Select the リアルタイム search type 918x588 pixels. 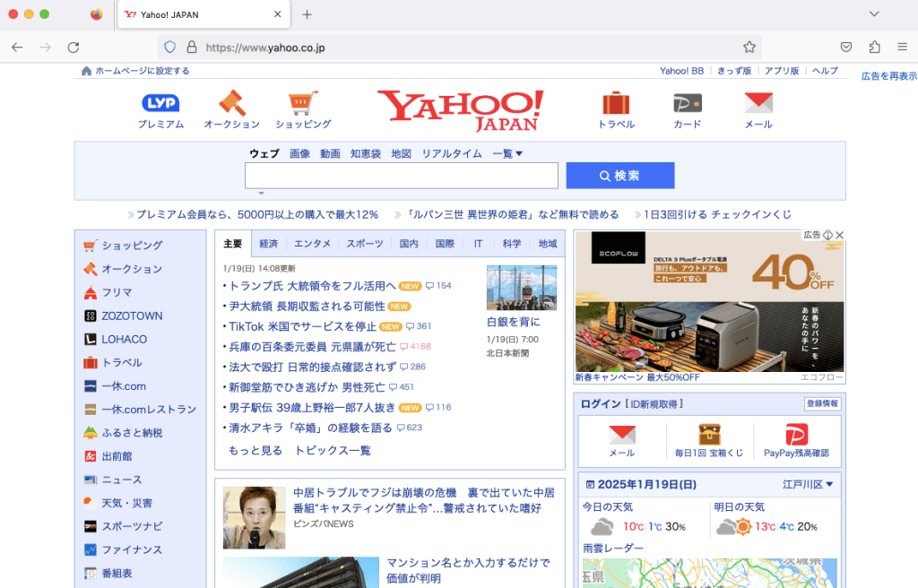(x=452, y=153)
